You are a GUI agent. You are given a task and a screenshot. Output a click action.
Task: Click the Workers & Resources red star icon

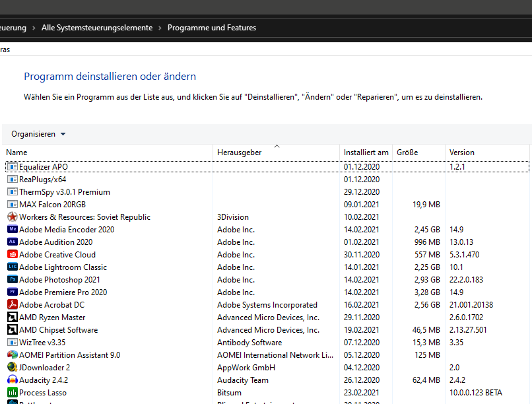pyautogui.click(x=13, y=217)
